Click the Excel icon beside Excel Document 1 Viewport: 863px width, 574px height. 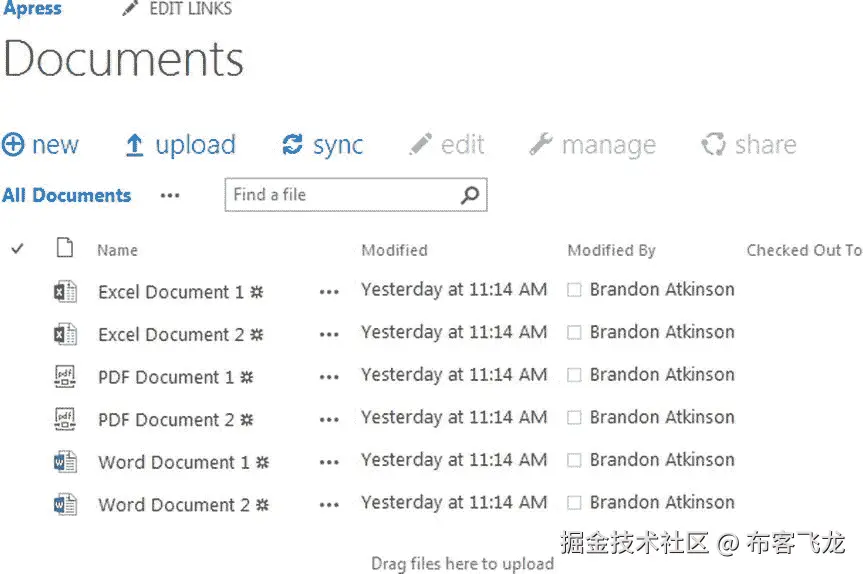(x=65, y=292)
